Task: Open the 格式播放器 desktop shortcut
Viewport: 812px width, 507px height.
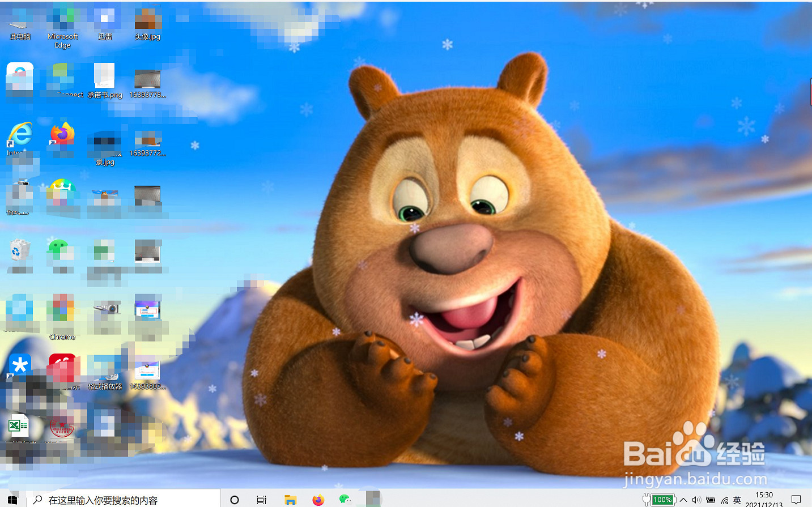Action: pos(105,373)
